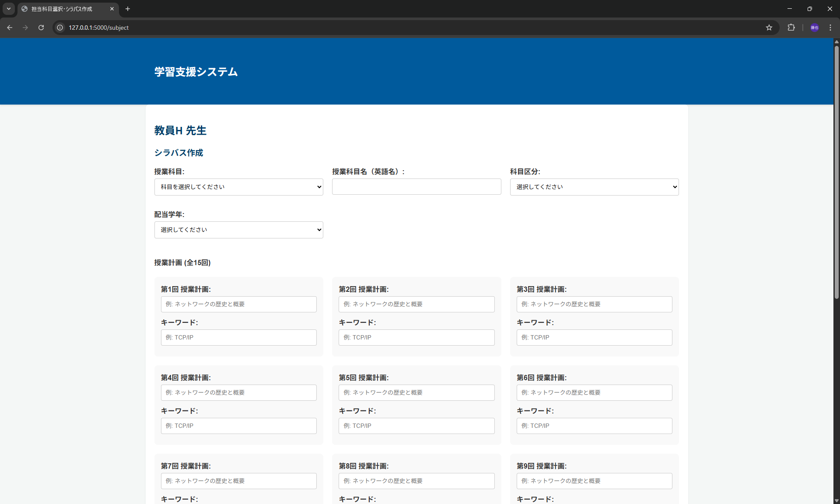
Task: View site information icon in address bar
Action: pos(60,28)
